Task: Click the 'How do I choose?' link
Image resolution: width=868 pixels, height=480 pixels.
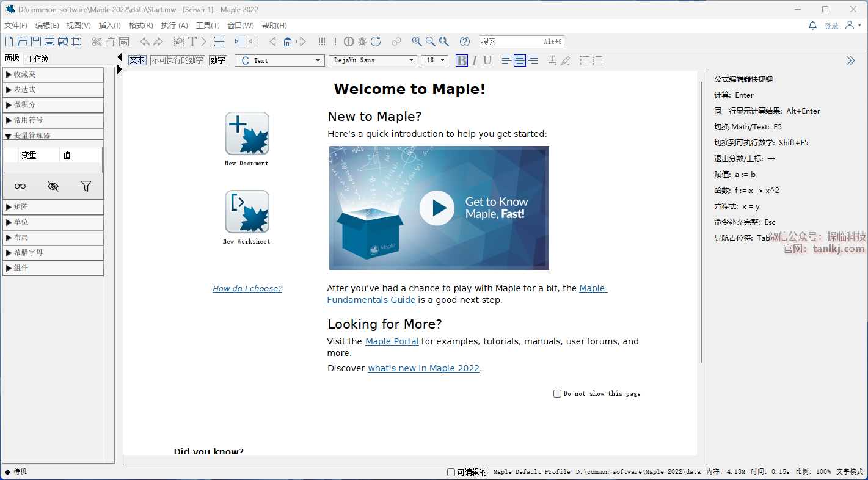Action: pos(247,289)
